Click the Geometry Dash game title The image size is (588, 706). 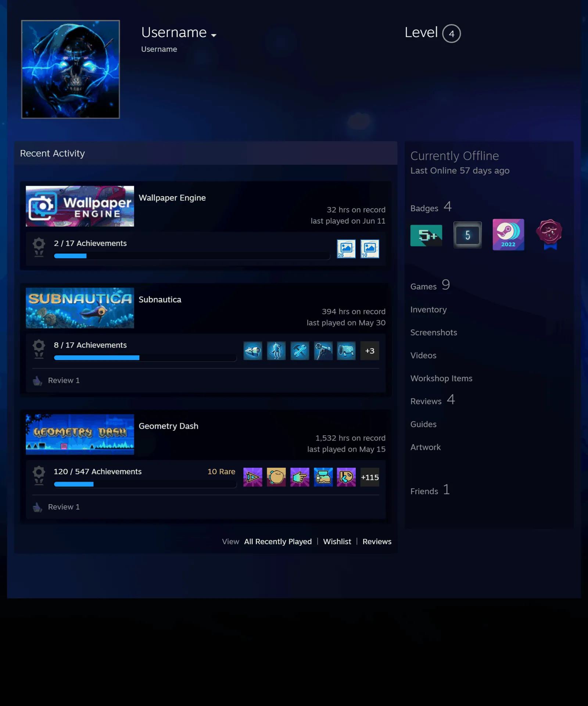168,426
